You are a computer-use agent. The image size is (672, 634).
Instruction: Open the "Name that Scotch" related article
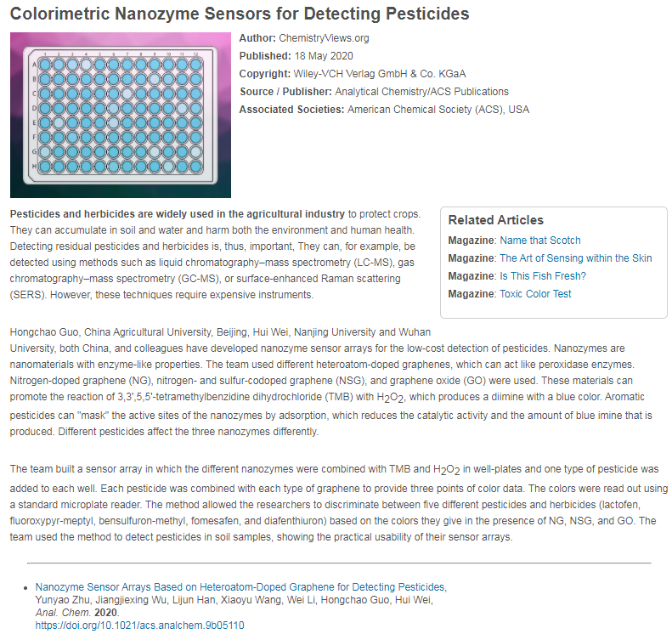point(539,241)
